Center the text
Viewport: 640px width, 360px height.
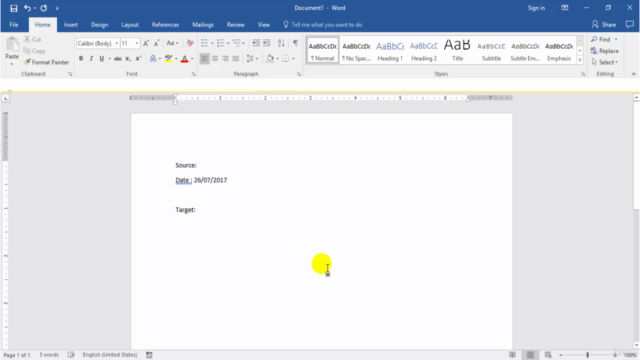pyautogui.click(x=215, y=58)
